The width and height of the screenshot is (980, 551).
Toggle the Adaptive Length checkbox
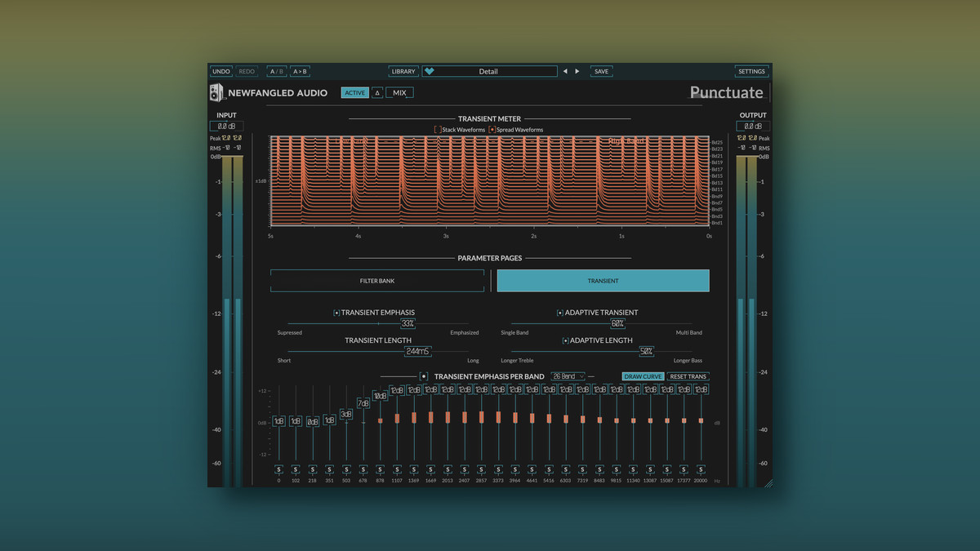click(565, 340)
